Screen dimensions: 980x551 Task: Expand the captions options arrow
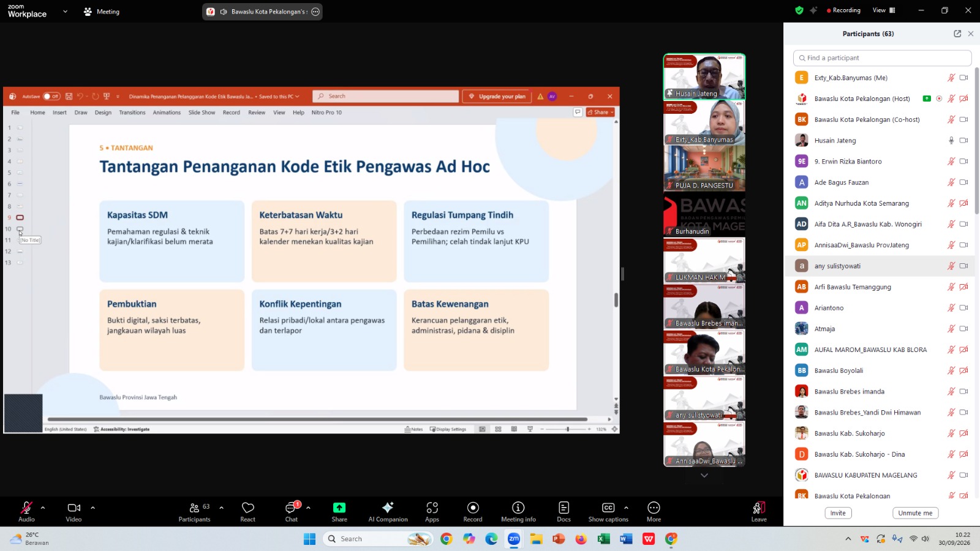626,508
